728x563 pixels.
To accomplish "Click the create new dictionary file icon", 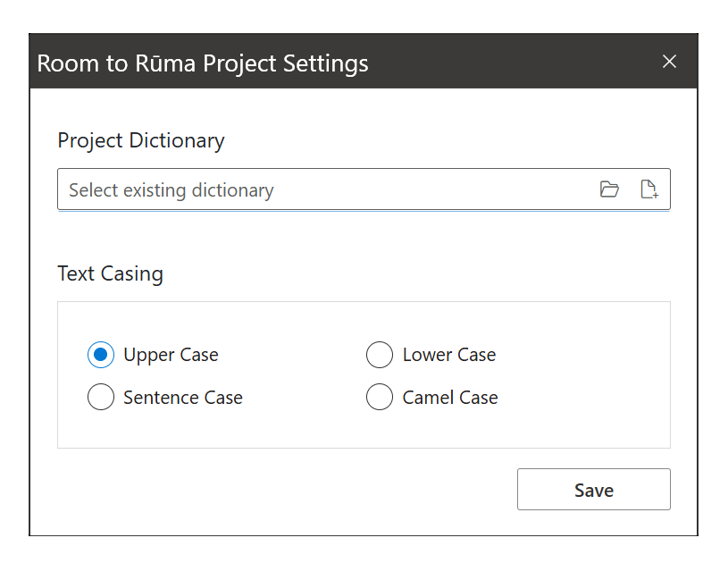I will [649, 189].
